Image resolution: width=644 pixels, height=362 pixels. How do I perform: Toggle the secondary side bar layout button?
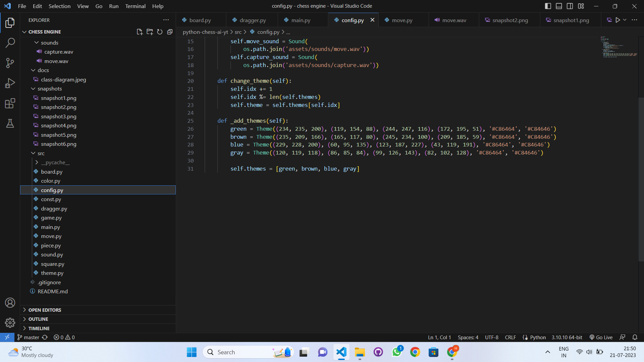tap(570, 6)
